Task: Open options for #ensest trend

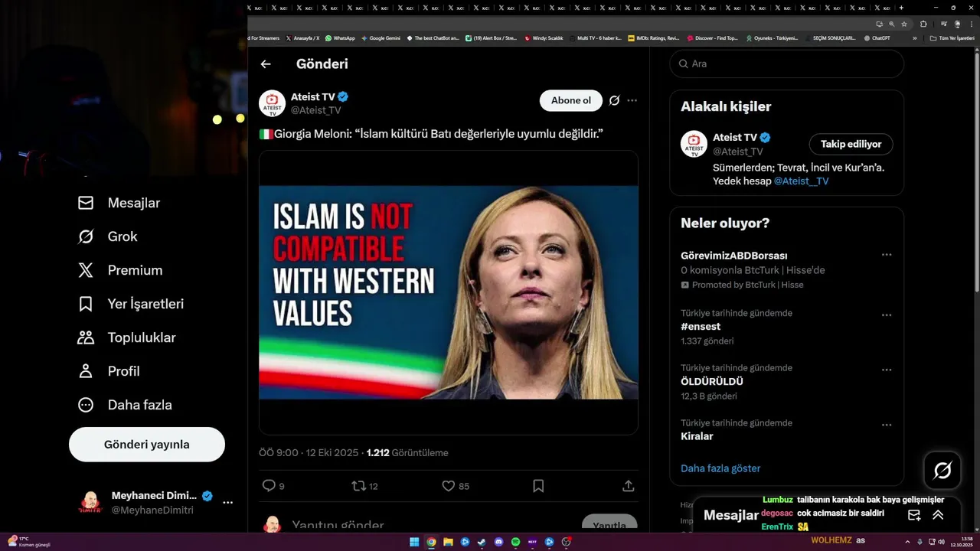Action: point(887,315)
